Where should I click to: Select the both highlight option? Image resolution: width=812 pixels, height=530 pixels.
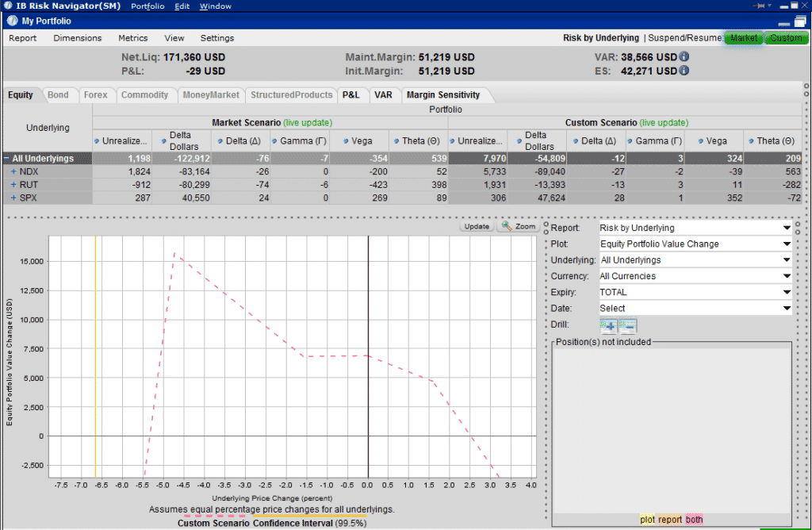pyautogui.click(x=694, y=519)
